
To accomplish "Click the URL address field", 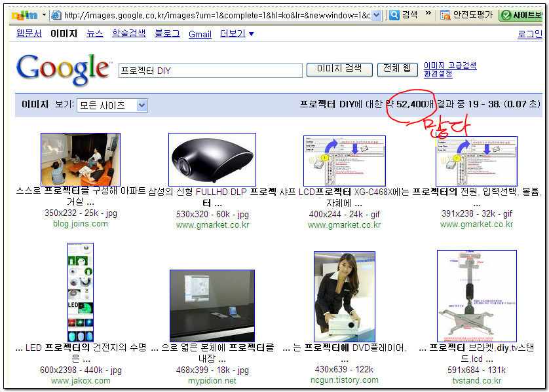I will [216, 16].
